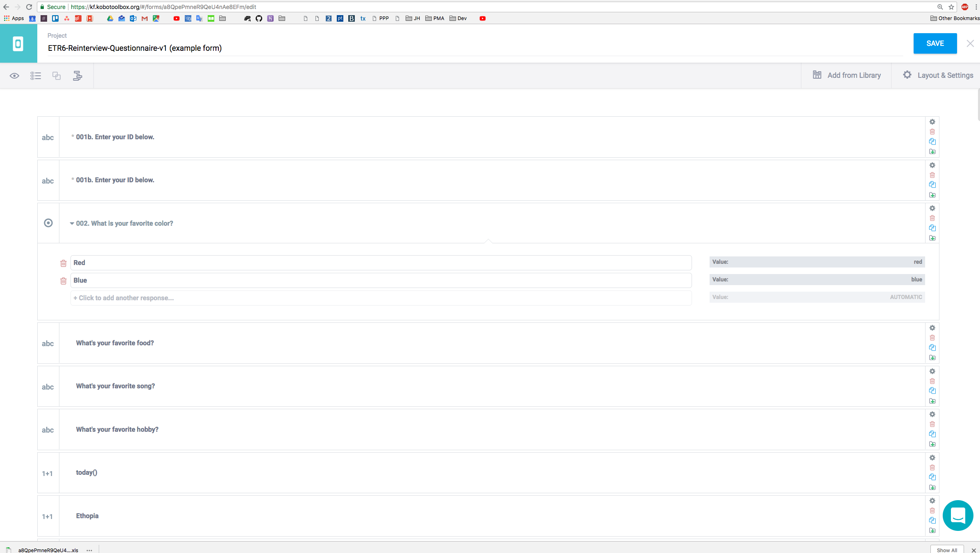
Task: Open options menu for the downloaded xls file
Action: pyautogui.click(x=89, y=550)
